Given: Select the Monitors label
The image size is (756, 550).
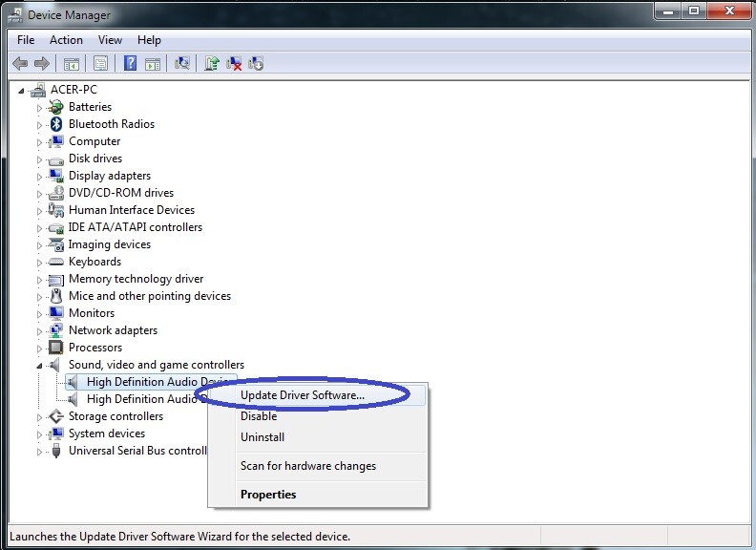Looking at the screenshot, I should tap(92, 313).
